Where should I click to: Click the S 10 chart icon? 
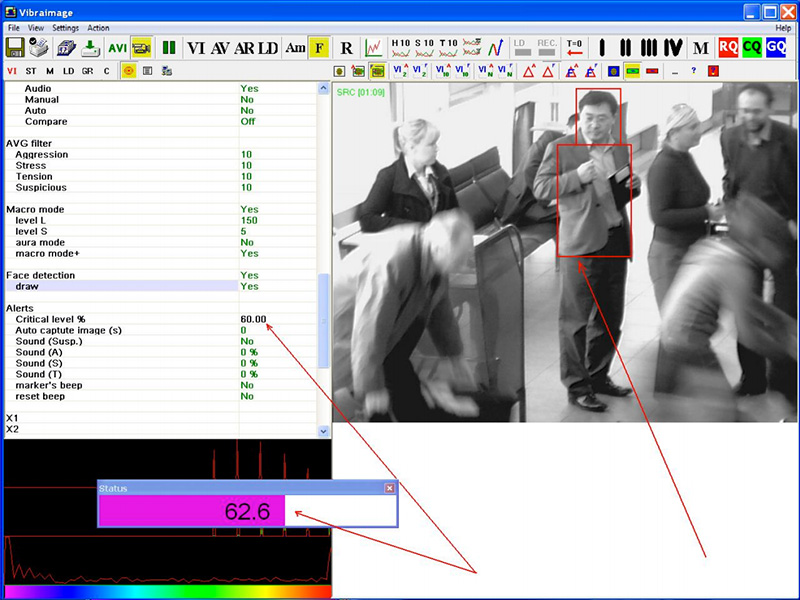[424, 48]
